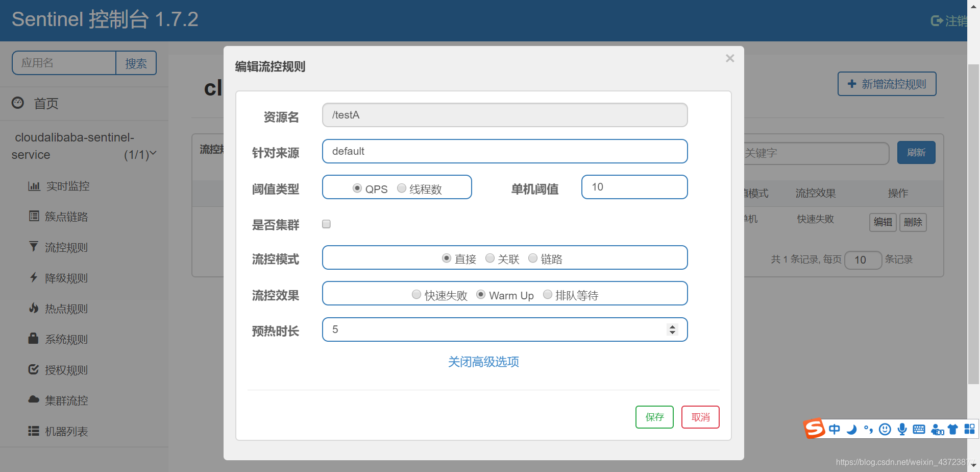Click the logout arrow icon beside 注销

tap(937, 20)
